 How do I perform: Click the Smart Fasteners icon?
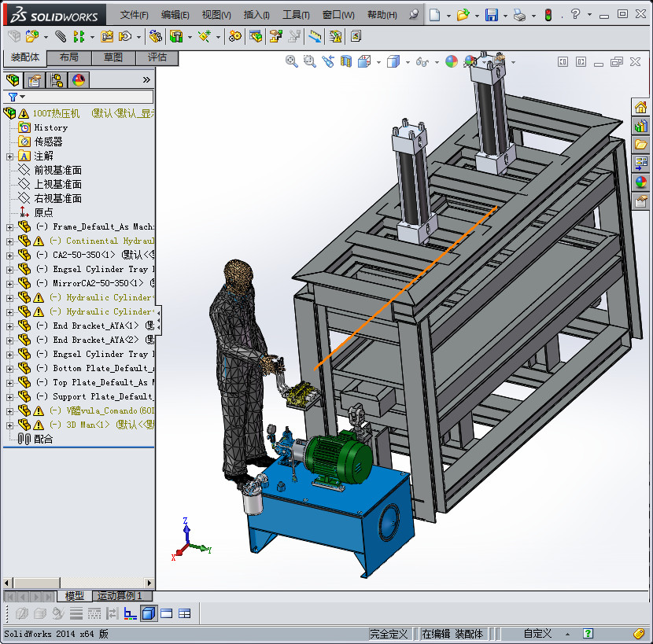(x=107, y=37)
